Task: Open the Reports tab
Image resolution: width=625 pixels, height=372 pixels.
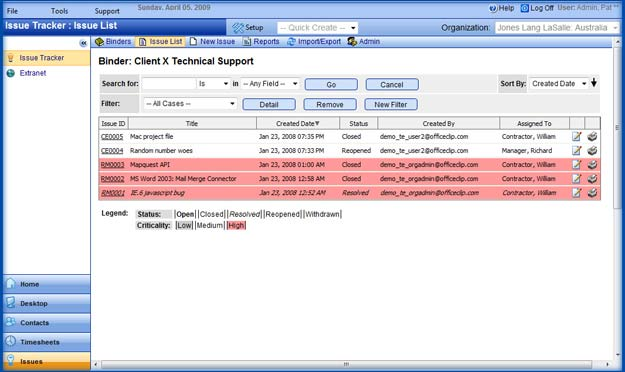Action: click(261, 41)
